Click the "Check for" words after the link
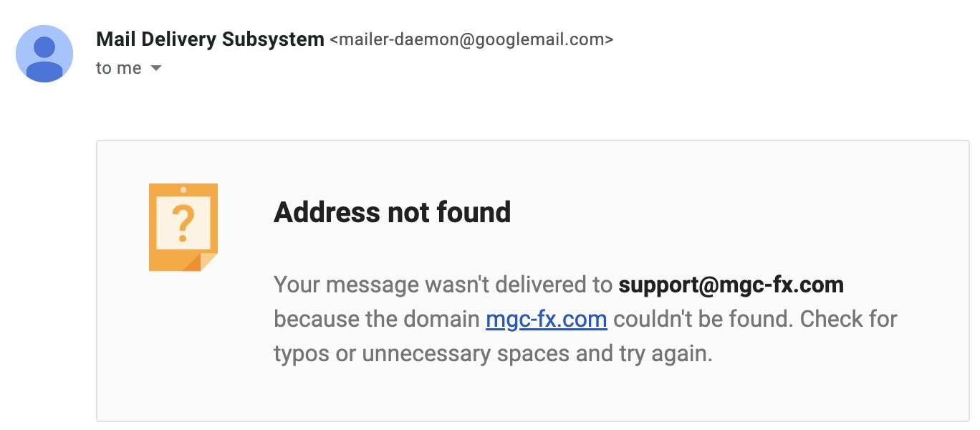 pos(848,319)
